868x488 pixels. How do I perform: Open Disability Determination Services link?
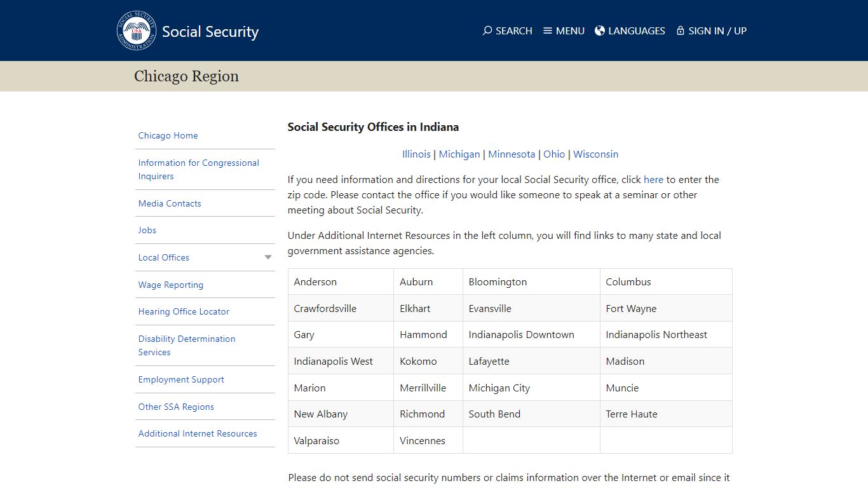pos(187,346)
